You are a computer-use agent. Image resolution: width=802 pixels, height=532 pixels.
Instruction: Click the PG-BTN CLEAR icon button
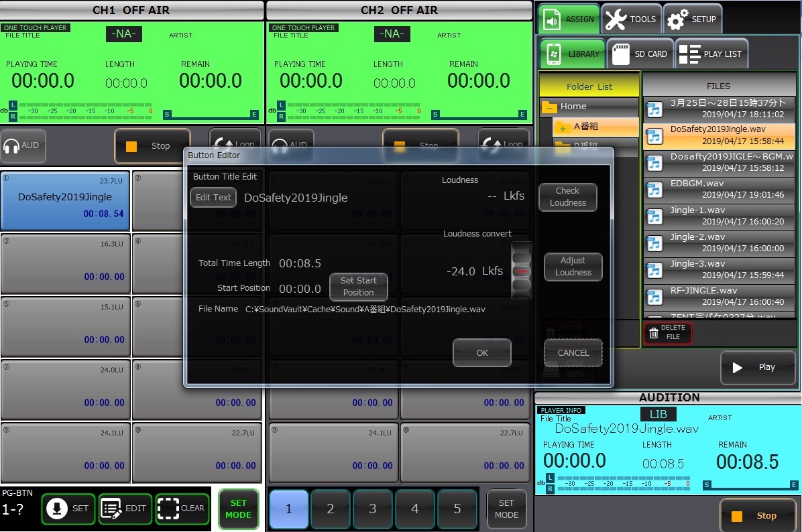point(182,509)
